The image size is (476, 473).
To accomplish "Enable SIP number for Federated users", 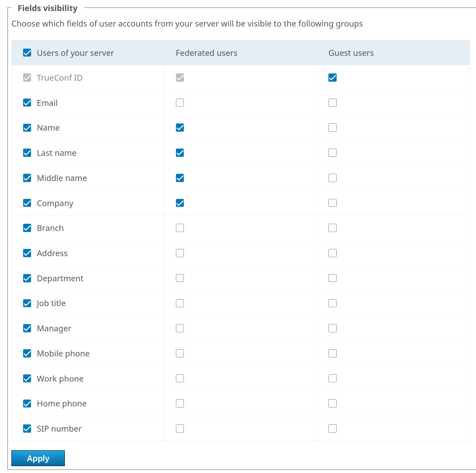I will coord(180,429).
